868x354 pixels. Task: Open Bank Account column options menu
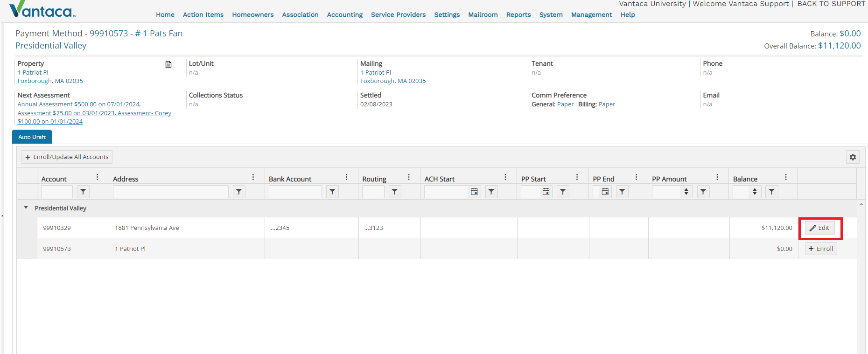point(346,177)
